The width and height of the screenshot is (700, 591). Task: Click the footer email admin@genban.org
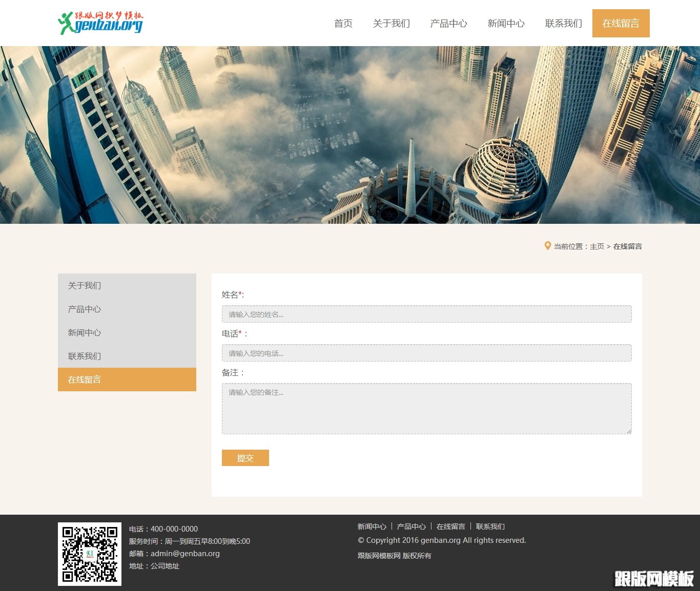185,554
